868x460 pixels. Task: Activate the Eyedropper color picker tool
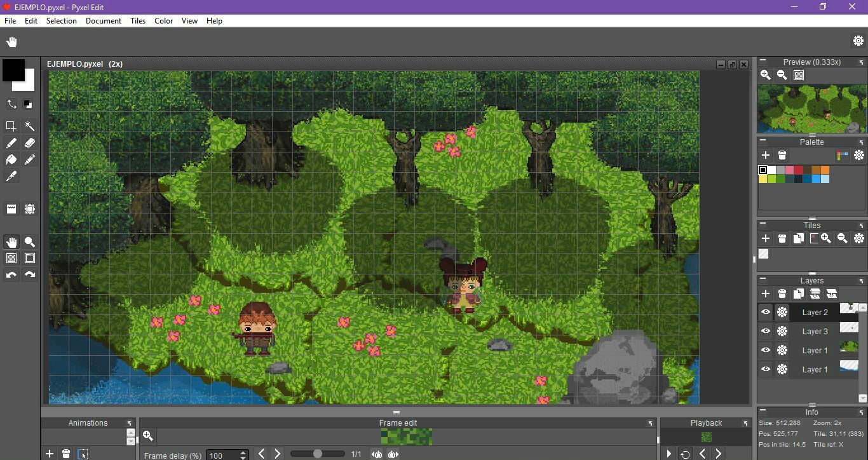pos(11,177)
